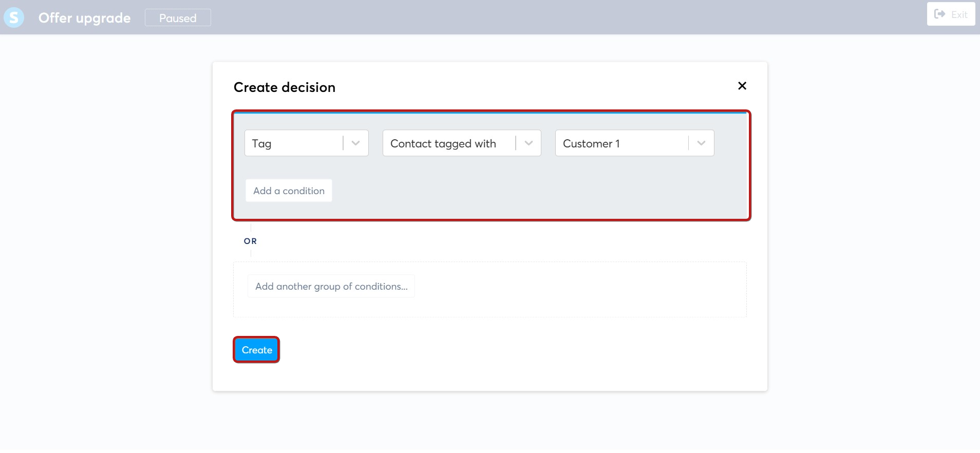The image size is (980, 453).
Task: Click the Create decision heading
Action: click(x=285, y=87)
